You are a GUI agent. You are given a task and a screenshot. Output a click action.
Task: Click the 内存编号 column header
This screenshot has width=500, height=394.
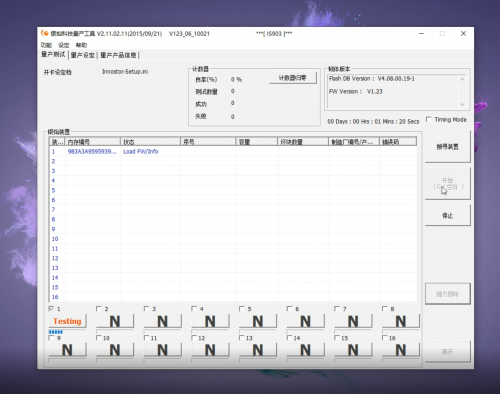(93, 142)
